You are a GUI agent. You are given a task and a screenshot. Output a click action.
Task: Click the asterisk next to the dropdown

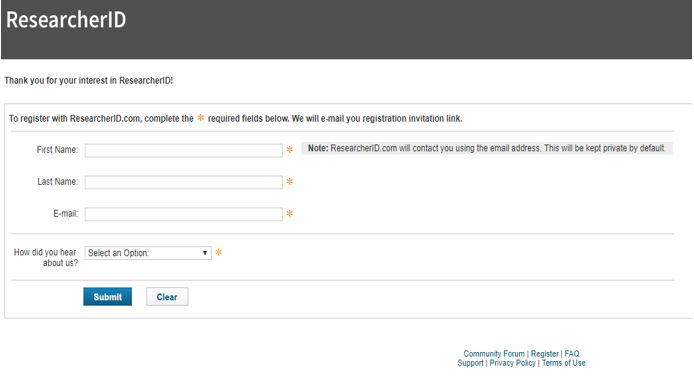point(219,253)
